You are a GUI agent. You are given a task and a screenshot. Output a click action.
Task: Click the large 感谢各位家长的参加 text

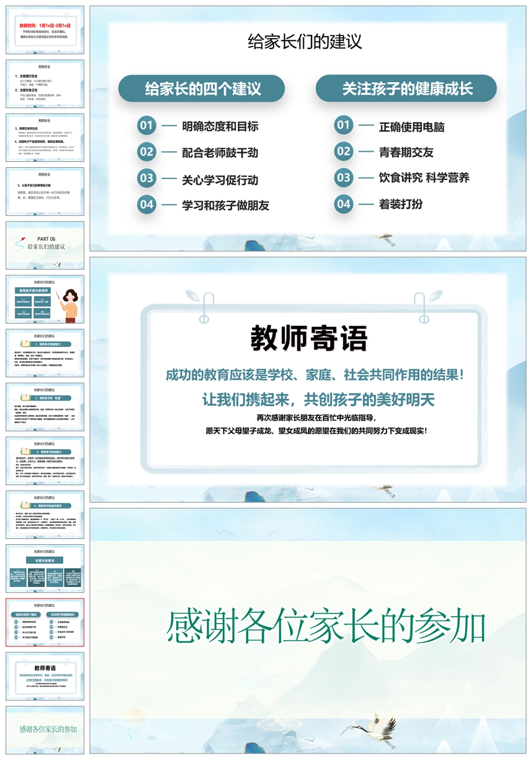326,626
